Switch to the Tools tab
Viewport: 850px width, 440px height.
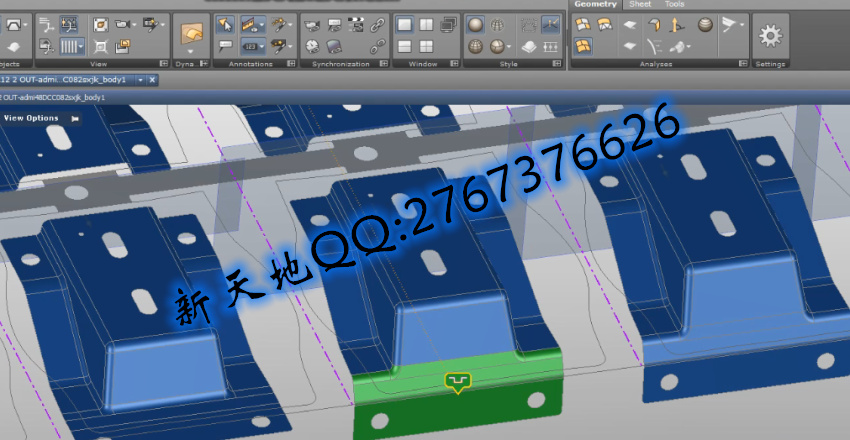675,4
